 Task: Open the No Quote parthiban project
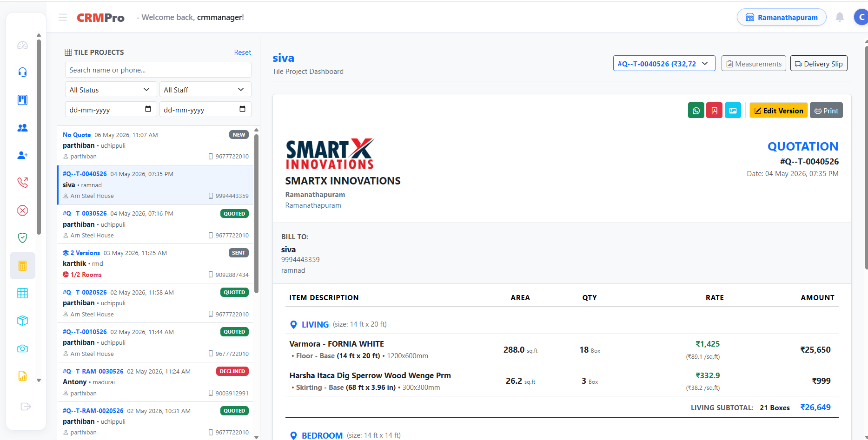click(x=155, y=145)
